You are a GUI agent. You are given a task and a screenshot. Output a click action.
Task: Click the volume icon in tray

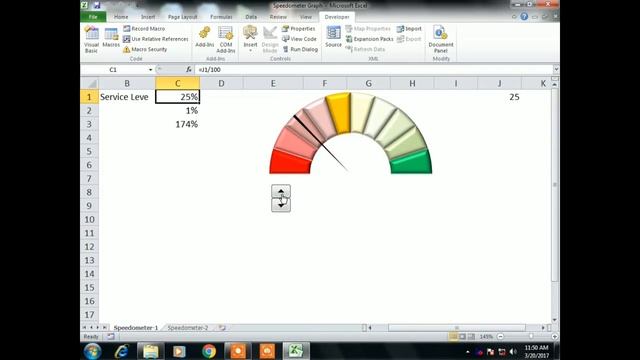click(x=513, y=351)
